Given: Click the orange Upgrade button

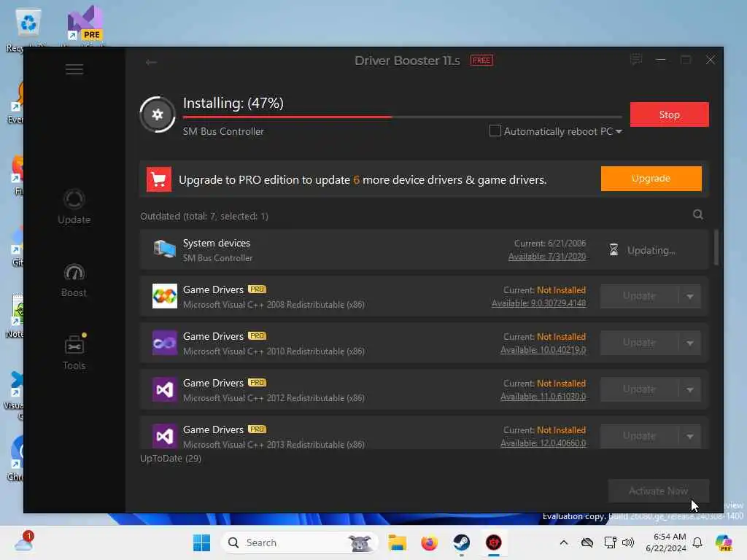Looking at the screenshot, I should pyautogui.click(x=651, y=179).
